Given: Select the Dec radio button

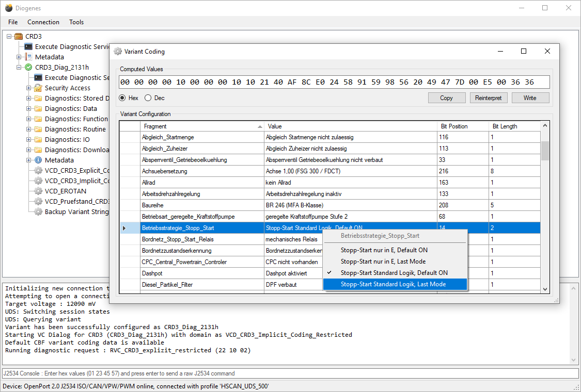Looking at the screenshot, I should point(148,98).
